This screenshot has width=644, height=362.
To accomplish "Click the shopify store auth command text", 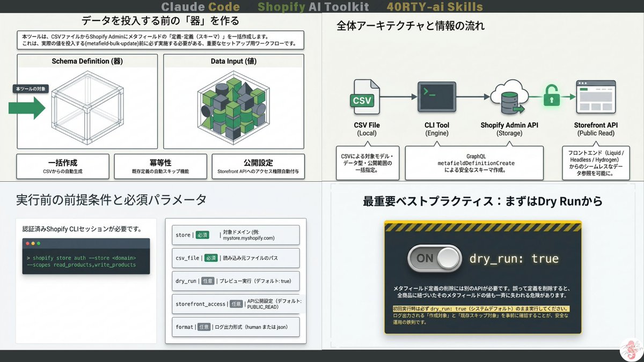I will 81,261.
